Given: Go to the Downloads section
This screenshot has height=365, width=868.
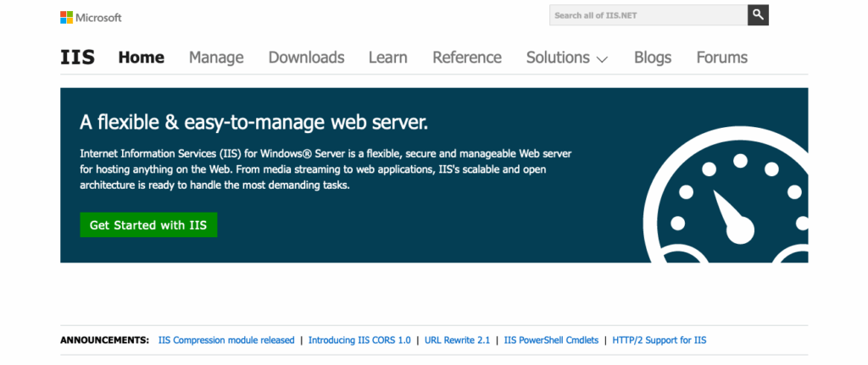Looking at the screenshot, I should click(306, 58).
